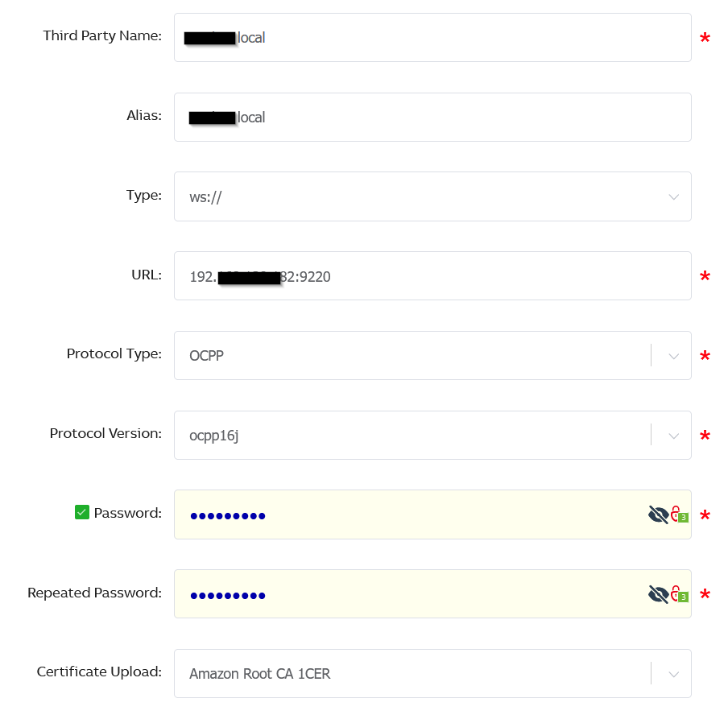Screen dimensions: 728x719
Task: Select the OCPP protocol type value
Action: (207, 356)
